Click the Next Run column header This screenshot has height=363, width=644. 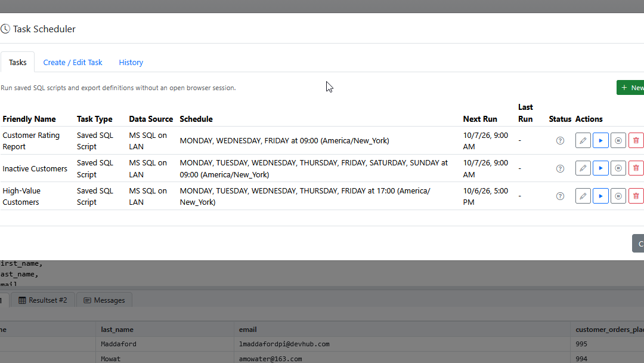click(479, 119)
